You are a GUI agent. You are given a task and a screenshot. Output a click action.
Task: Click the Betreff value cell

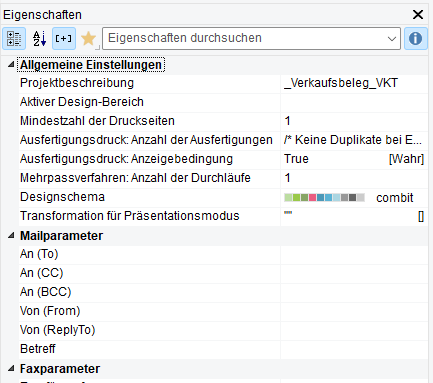(x=354, y=350)
